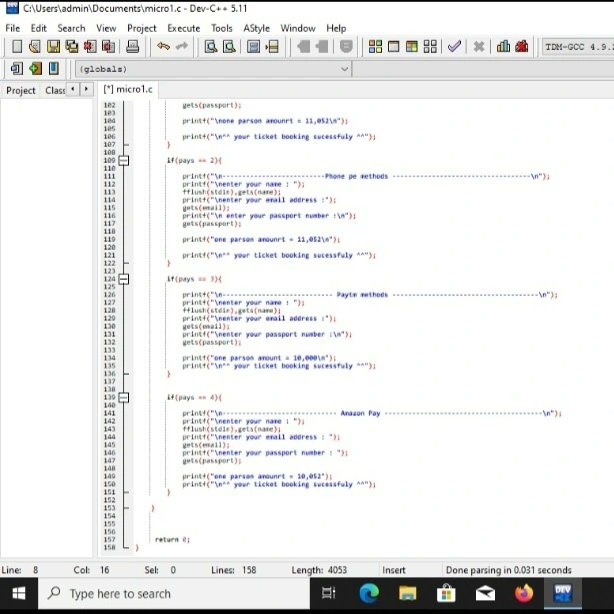Screen dimensions: 614x614
Task: Click the 'Amazon Pay' printf line 141
Action: point(372,414)
